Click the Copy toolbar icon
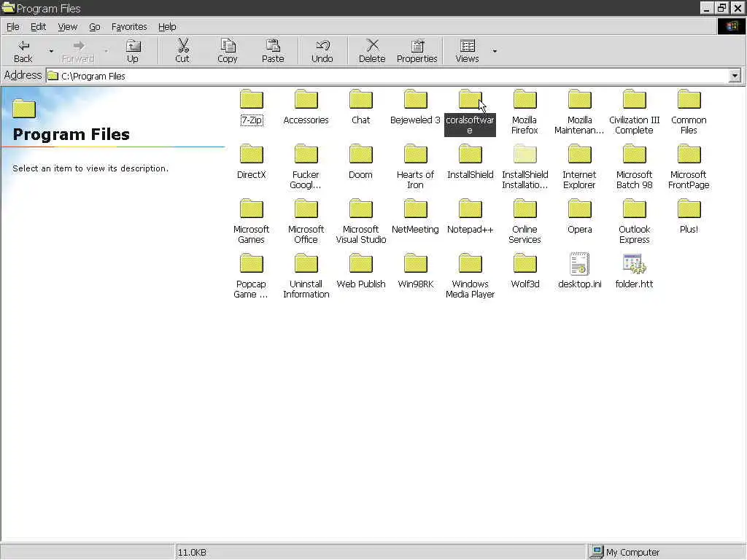The height and width of the screenshot is (560, 747). [228, 51]
